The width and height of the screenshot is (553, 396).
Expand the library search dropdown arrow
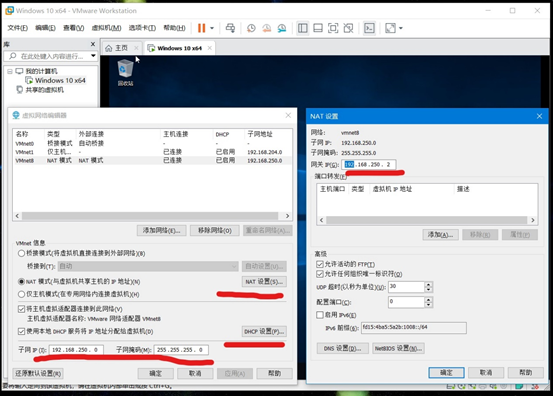[x=93, y=56]
